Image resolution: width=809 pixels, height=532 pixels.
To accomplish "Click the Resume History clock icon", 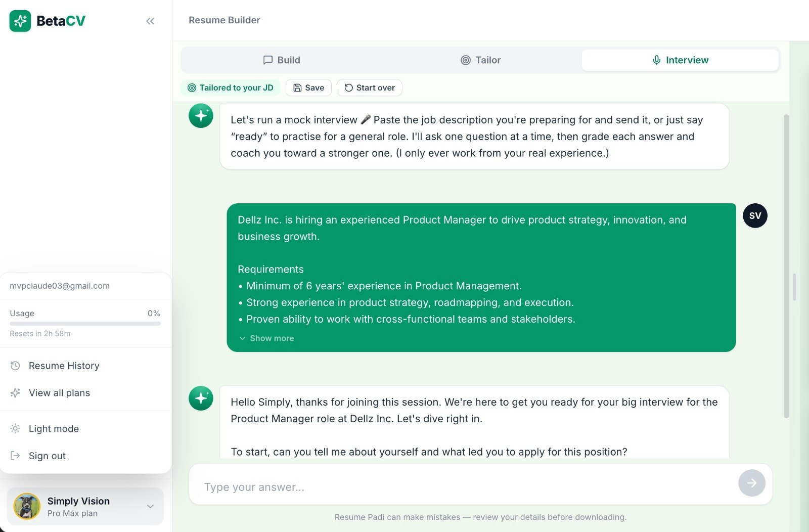I will [15, 366].
